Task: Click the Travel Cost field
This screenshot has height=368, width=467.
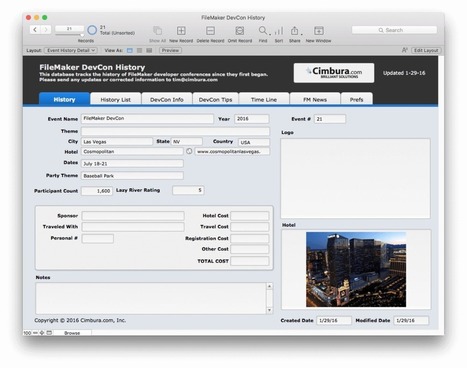Action: tap(250, 227)
